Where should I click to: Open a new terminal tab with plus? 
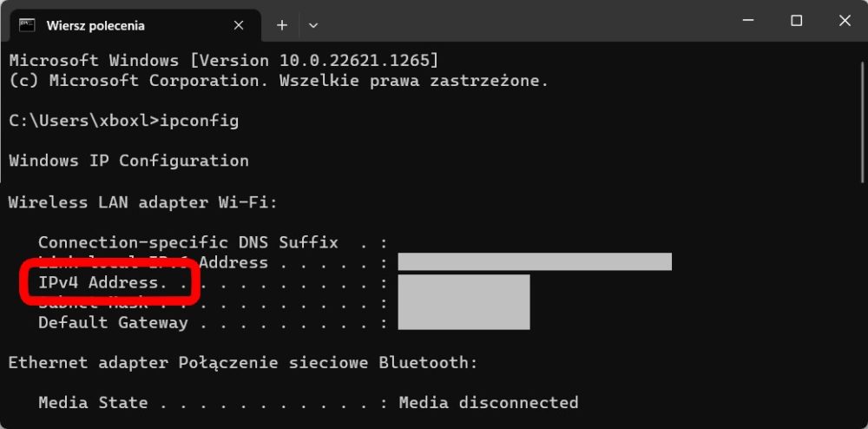[282, 25]
